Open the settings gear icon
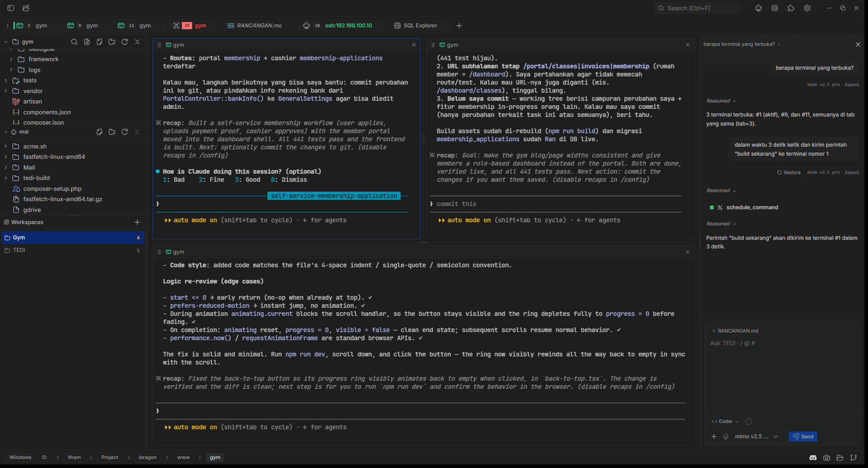868x468 pixels. (x=807, y=8)
